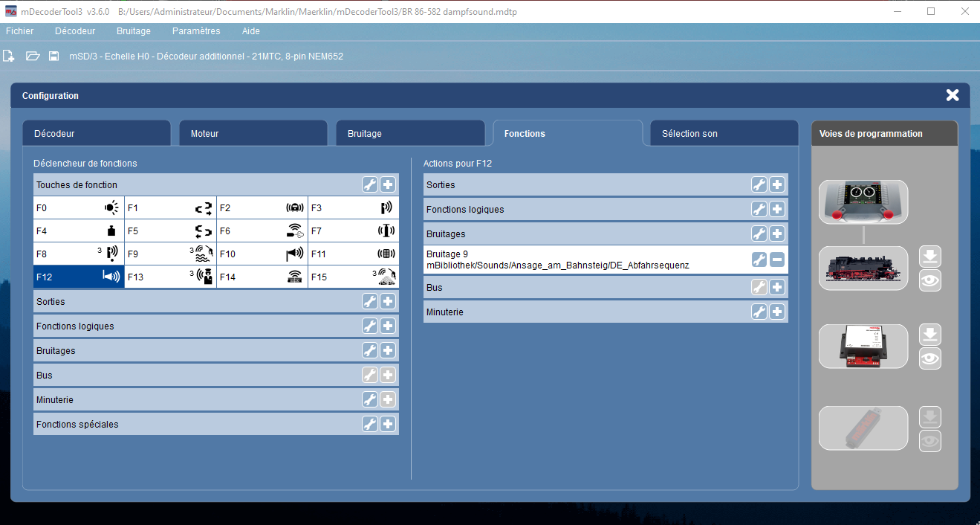Click wrench for Minuterie in Déclencheur de fonctions
Image resolution: width=980 pixels, height=525 pixels.
pos(370,399)
